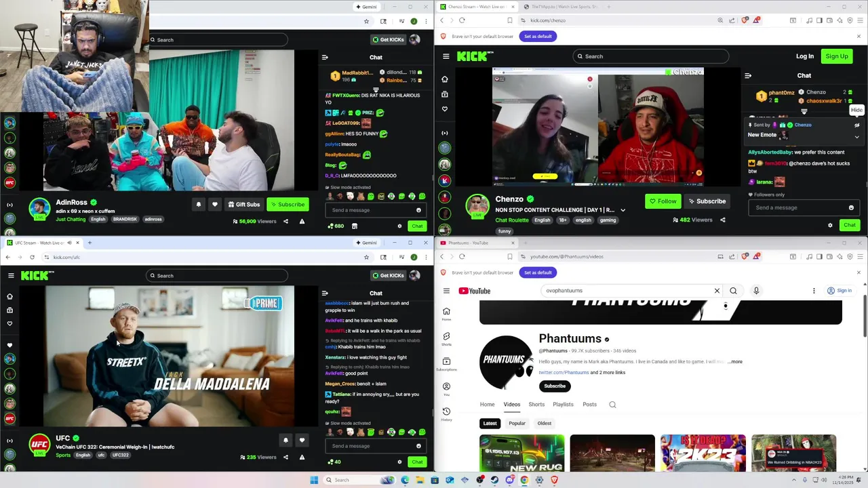Open the NEW RUG video thumbnail
Image resolution: width=868 pixels, height=488 pixels.
(x=521, y=453)
